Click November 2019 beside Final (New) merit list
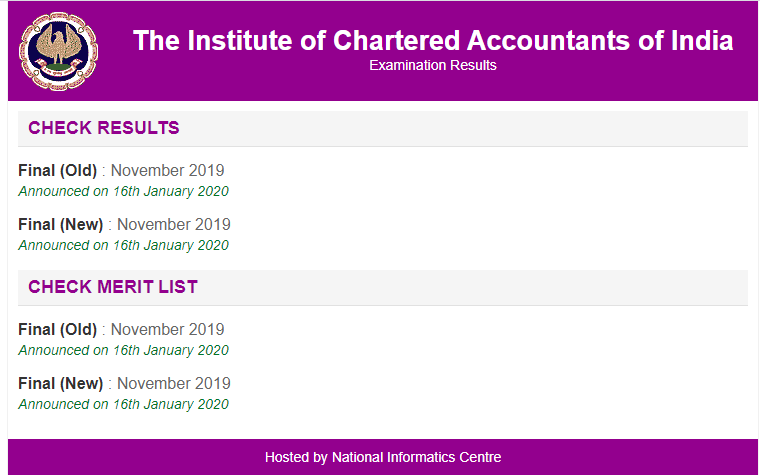This screenshot has height=475, width=760. pos(174,383)
